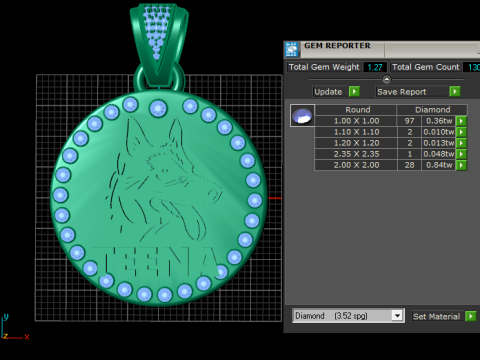The height and width of the screenshot is (360, 480).
Task: Collapse the panel using the round handle
Action: coord(387,79)
